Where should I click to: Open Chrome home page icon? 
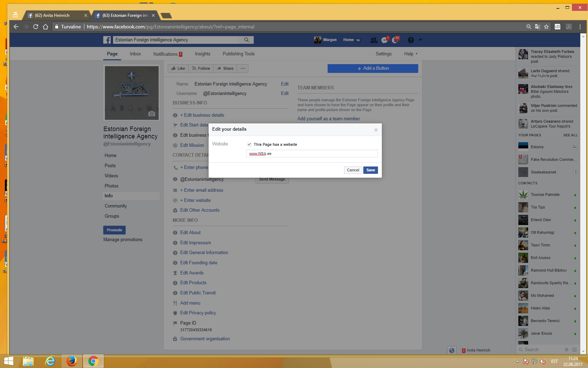45,27
